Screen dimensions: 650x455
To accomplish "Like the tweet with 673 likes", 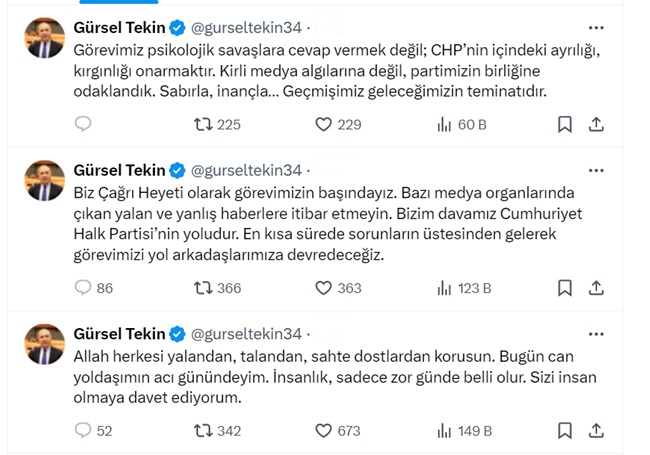I will [x=323, y=431].
